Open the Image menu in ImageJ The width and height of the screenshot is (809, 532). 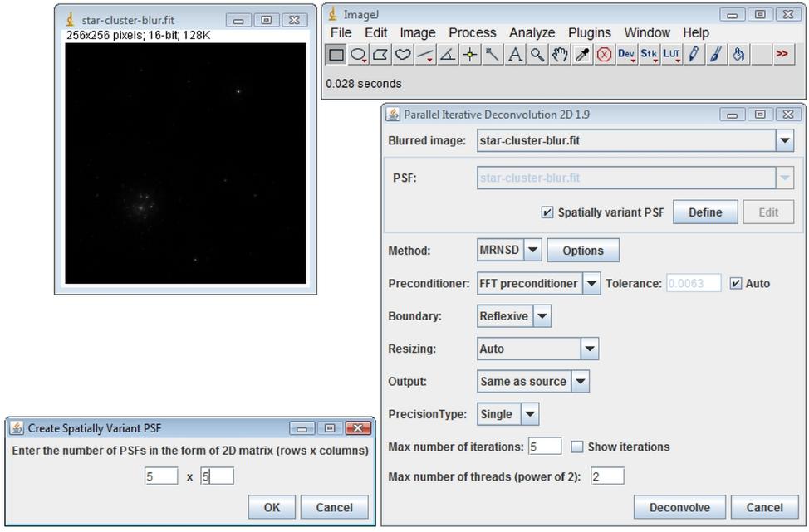(x=418, y=32)
